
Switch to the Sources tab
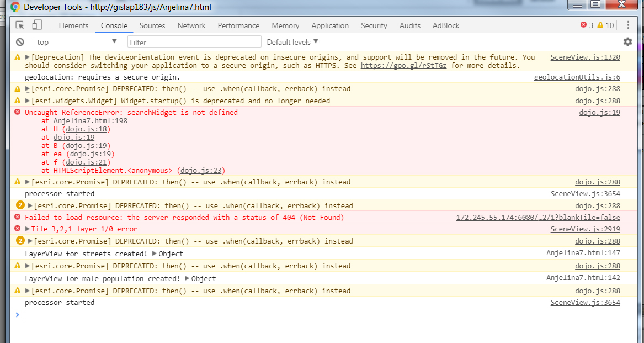click(152, 25)
